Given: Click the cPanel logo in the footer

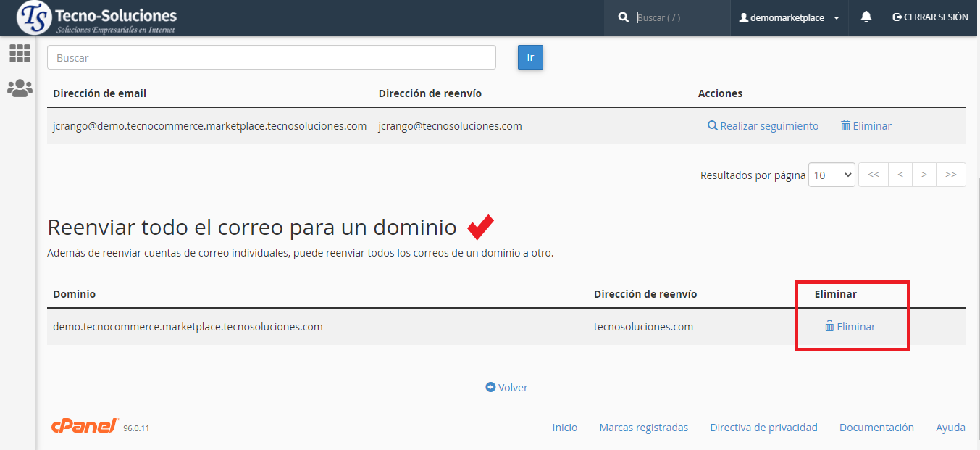Looking at the screenshot, I should pyautogui.click(x=82, y=426).
